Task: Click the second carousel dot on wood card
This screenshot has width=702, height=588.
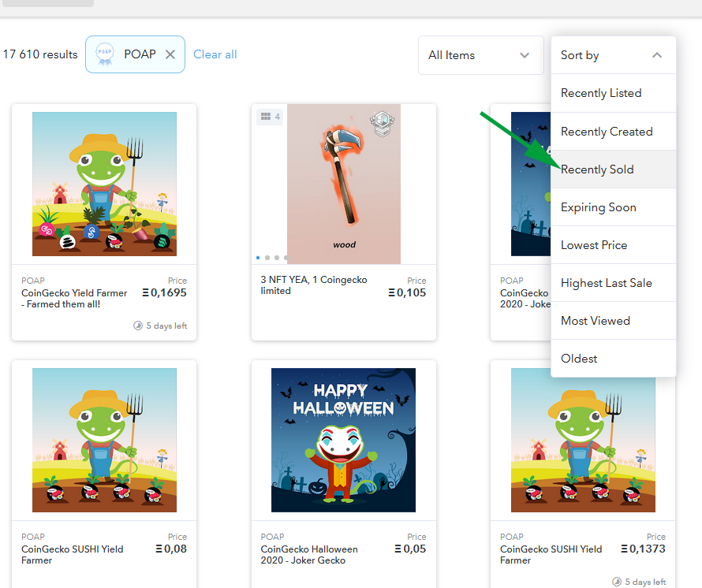Action: tap(267, 258)
